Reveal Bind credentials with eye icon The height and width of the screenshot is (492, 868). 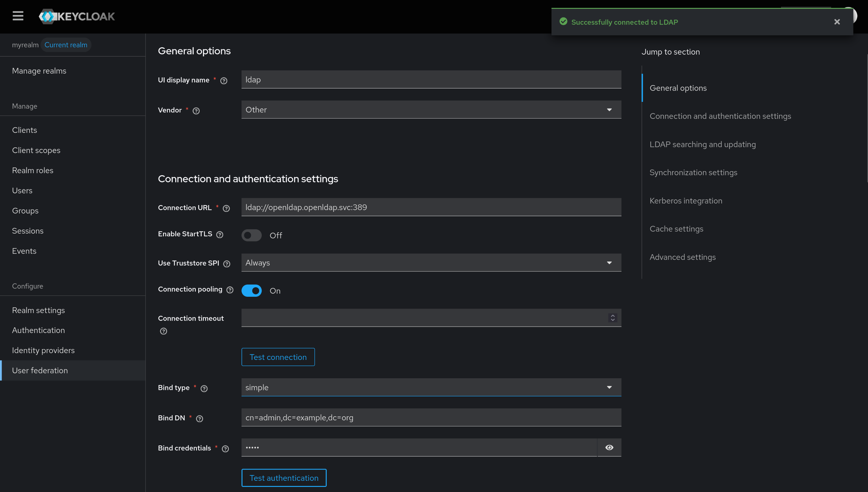click(x=609, y=448)
